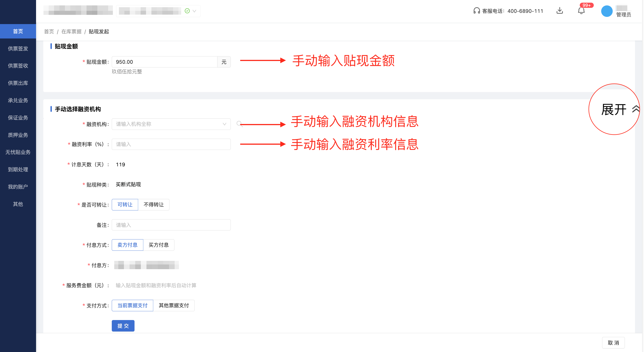This screenshot has height=352, width=644.
Task: Open 保证业务 sidebar menu
Action: [18, 117]
